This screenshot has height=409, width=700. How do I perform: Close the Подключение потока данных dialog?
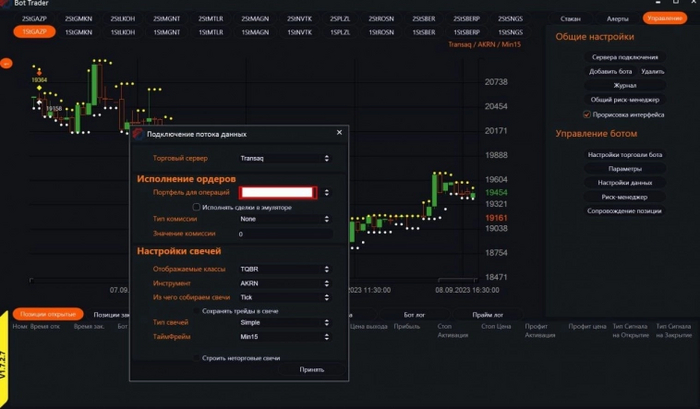coord(339,133)
